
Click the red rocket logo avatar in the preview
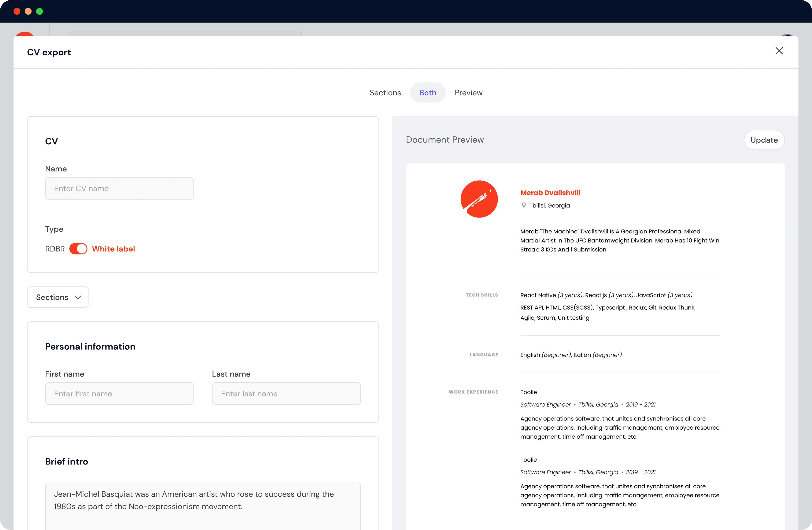[x=479, y=199]
